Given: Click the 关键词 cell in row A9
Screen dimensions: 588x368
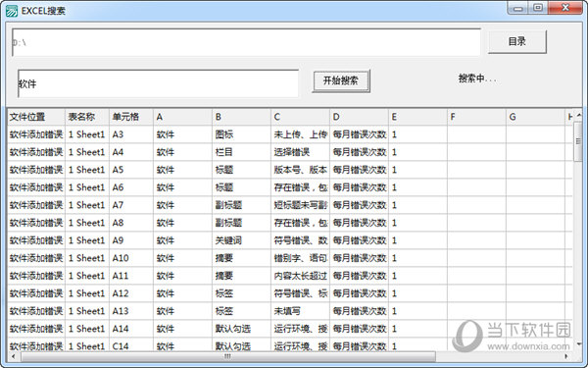Looking at the screenshot, I should point(241,240).
